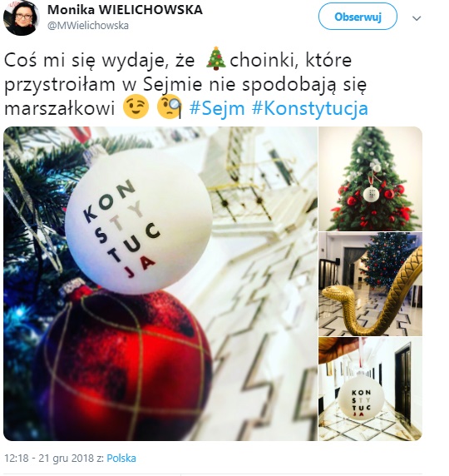Open Monika Wielichowska's profile avatar
Image resolution: width=449 pixels, height=476 pixels.
[22, 17]
